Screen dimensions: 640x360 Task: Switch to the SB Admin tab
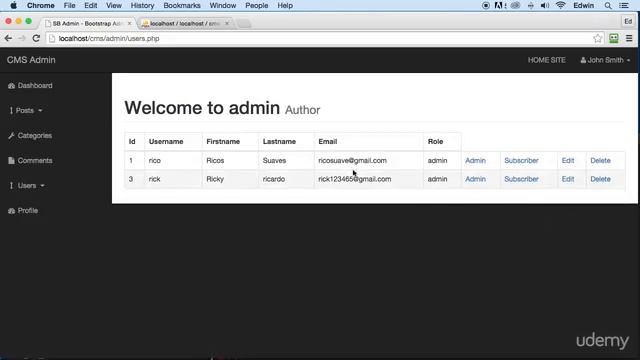(x=87, y=24)
